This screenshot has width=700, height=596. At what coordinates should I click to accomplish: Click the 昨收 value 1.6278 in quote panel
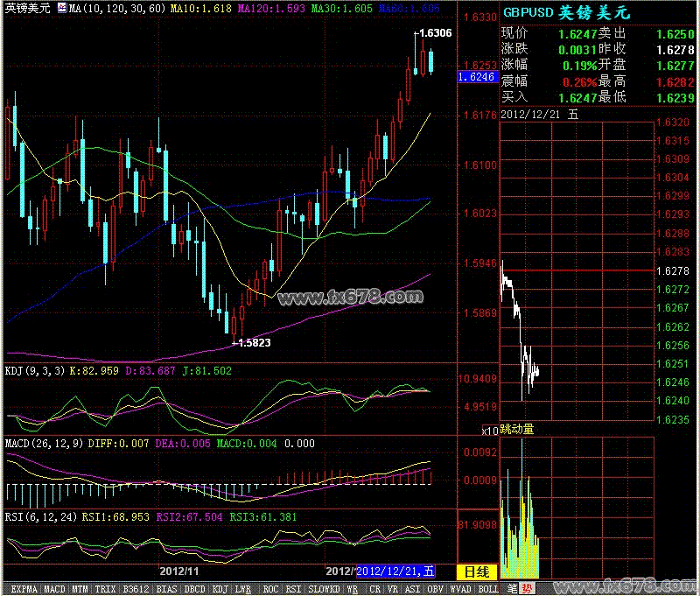675,50
